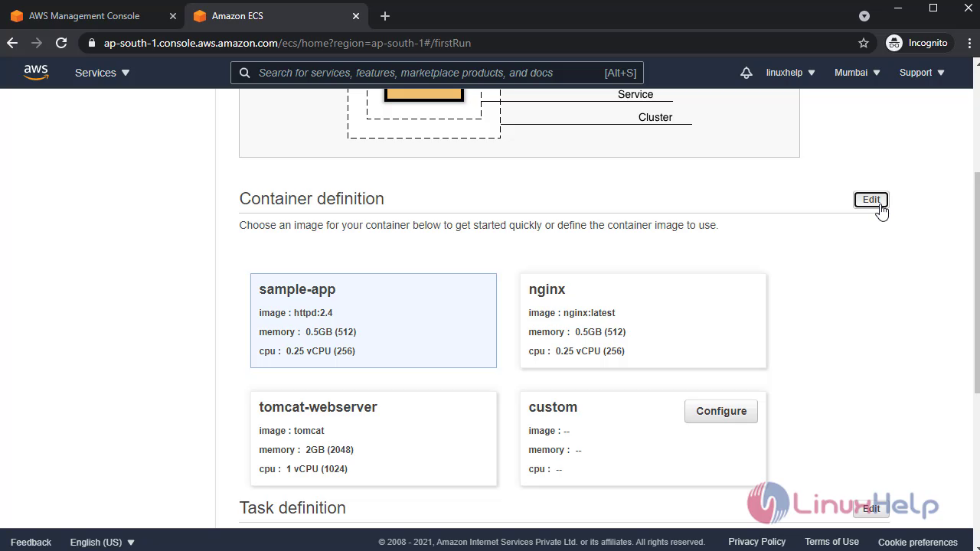Focus the AWS services search field
The height and width of the screenshot is (551, 980).
coord(437,73)
